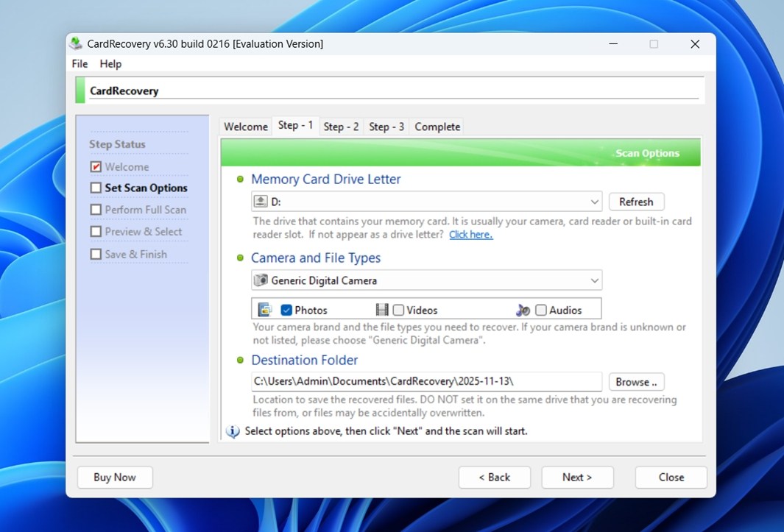Click the green bullet beside Destination Folder heading
The height and width of the screenshot is (532, 784).
click(x=241, y=360)
